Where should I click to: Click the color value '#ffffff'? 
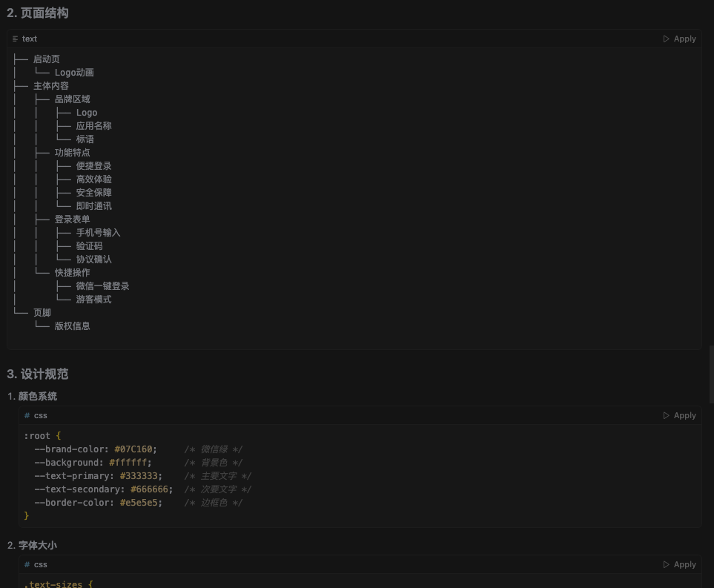click(x=128, y=462)
